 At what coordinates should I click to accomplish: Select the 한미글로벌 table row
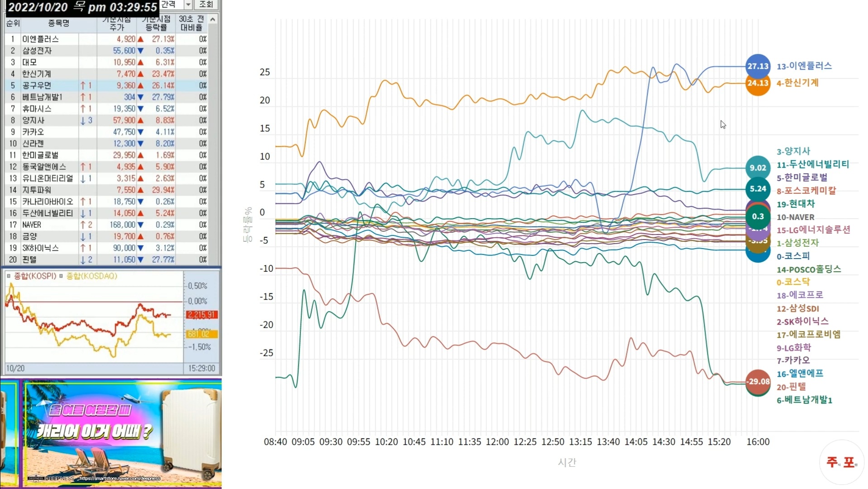tap(106, 155)
